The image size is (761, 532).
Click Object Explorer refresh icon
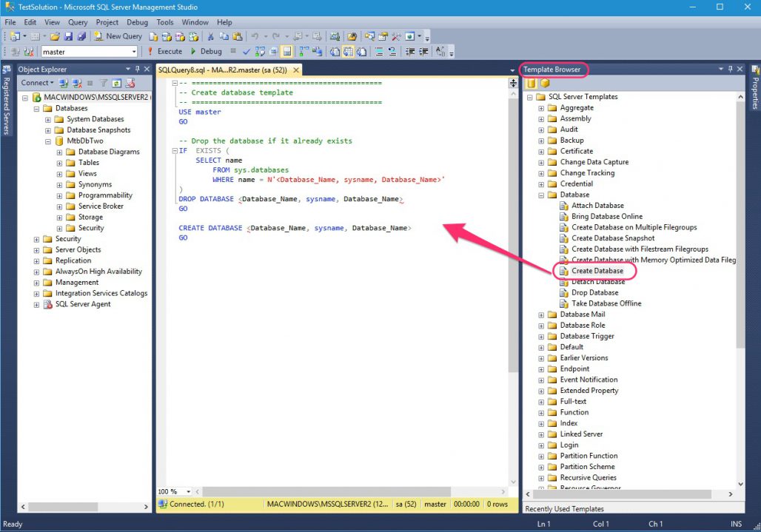tap(116, 83)
